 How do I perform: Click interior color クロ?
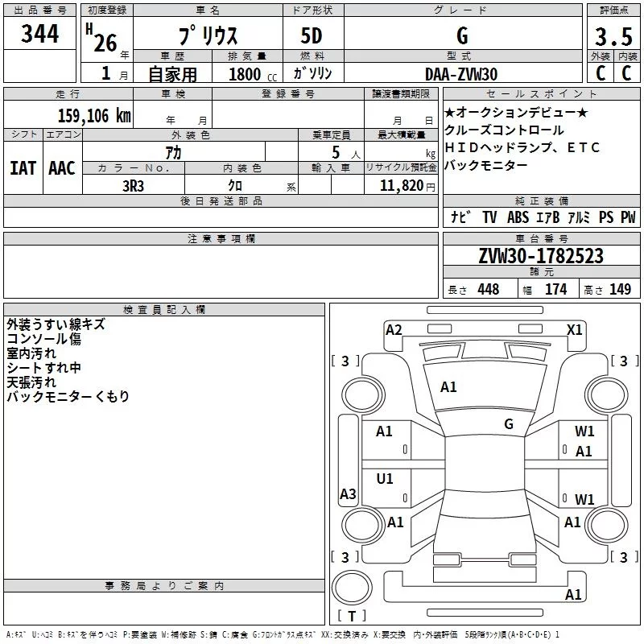tap(235, 186)
